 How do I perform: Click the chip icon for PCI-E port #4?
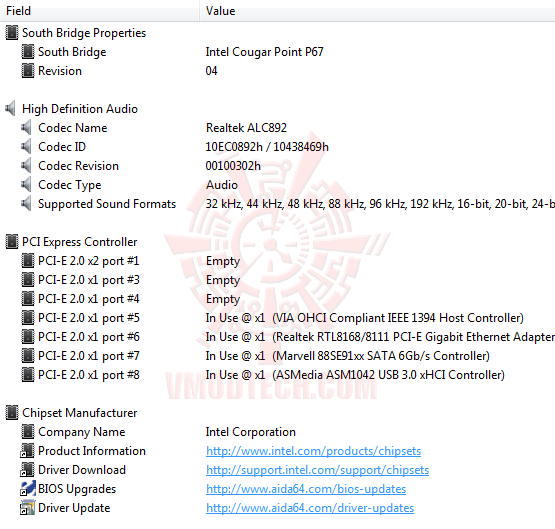click(28, 299)
